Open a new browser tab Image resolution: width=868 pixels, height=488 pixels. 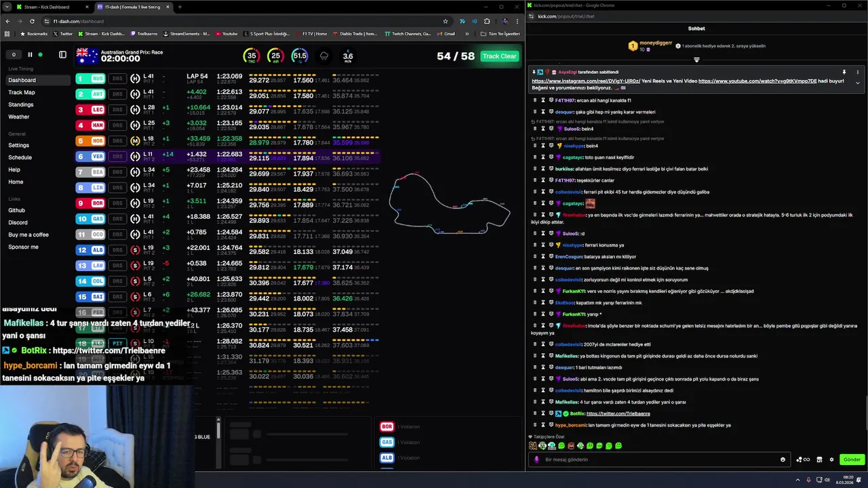(x=180, y=7)
